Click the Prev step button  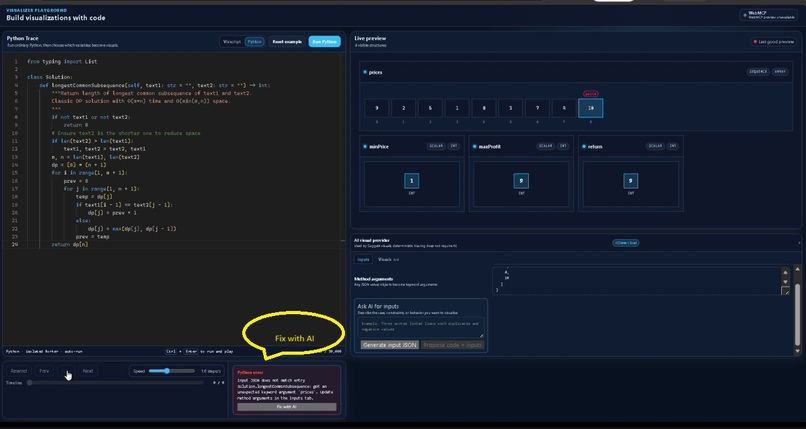coord(44,371)
